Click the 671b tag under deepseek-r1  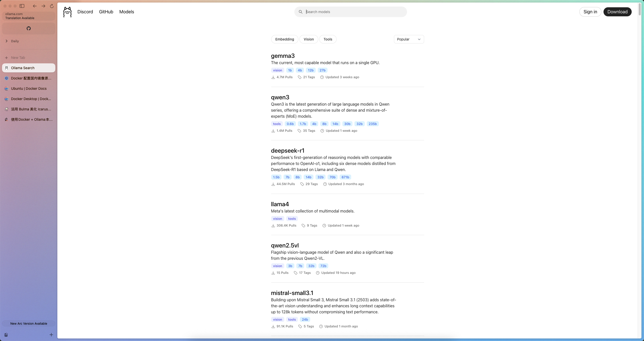tap(345, 177)
